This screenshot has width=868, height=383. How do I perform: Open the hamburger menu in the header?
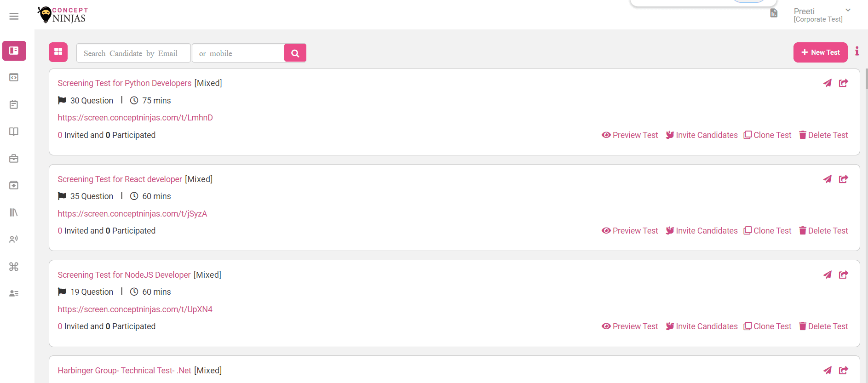14,17
